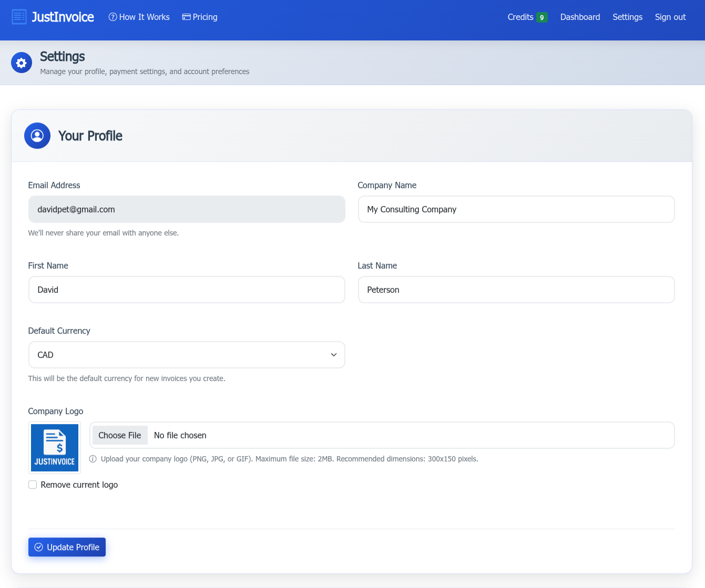Viewport: 705px width, 588px height.
Task: Go to the Dashboard
Action: (580, 17)
